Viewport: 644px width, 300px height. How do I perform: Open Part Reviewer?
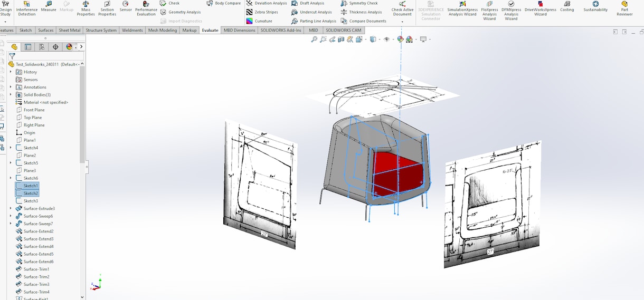[x=624, y=8]
